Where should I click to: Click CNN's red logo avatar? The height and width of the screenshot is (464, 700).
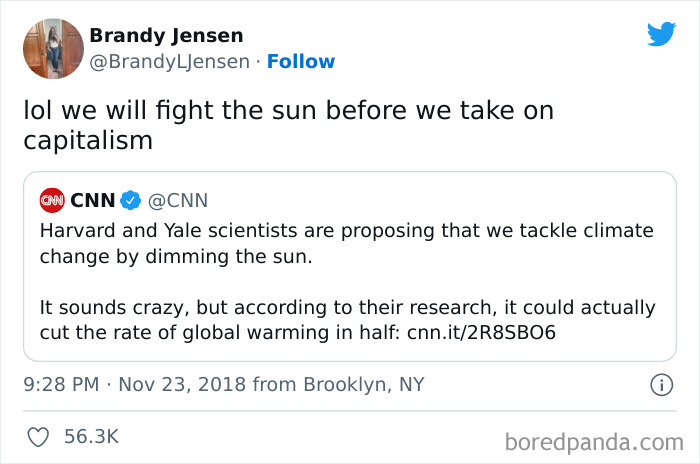52,201
